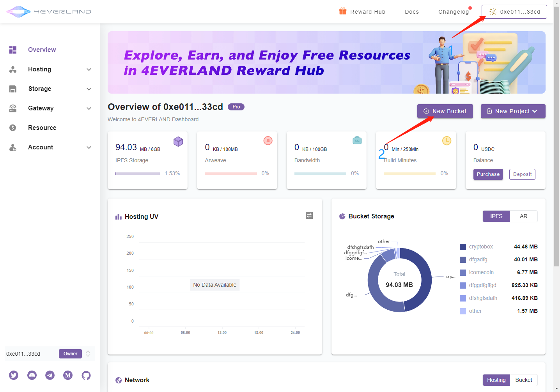Click the Bandwidth usage progress bar
Viewport: 560px width, 392px height.
pyautogui.click(x=320, y=174)
